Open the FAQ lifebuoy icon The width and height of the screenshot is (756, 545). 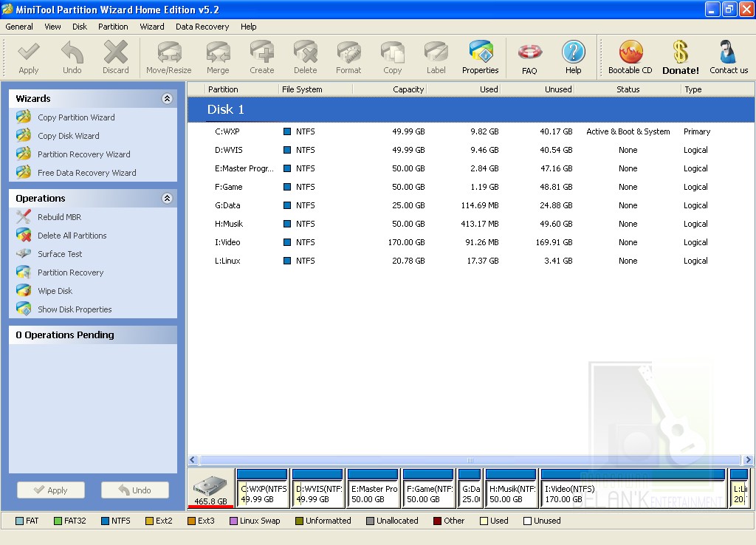pyautogui.click(x=529, y=52)
